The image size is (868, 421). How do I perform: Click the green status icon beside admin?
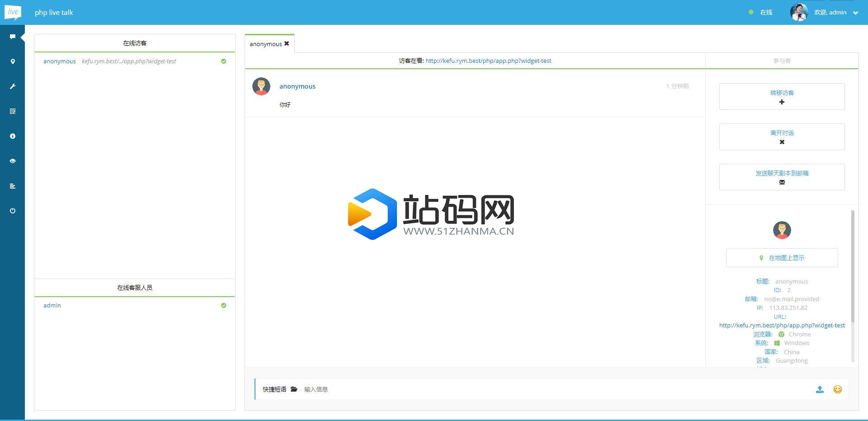tap(223, 305)
